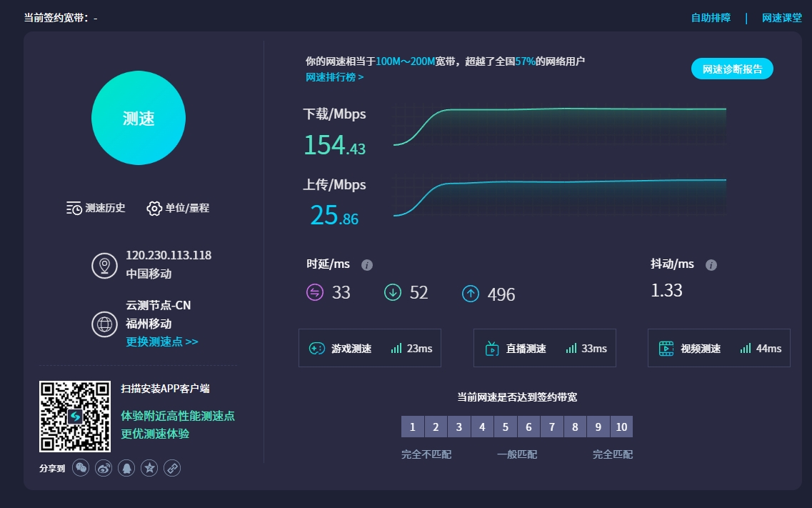Image resolution: width=812 pixels, height=508 pixels.
Task: Share results to WeChat
Action: coord(81,468)
